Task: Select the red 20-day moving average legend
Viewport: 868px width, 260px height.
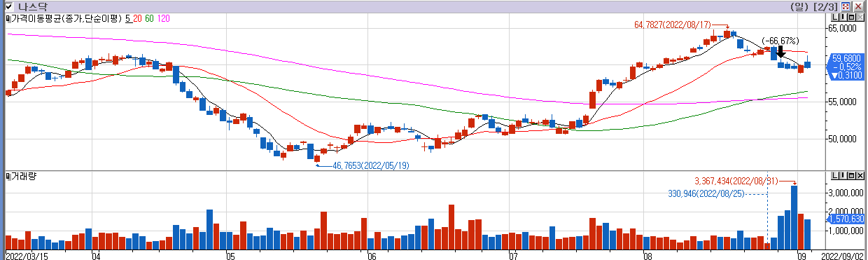Action: 137,18
